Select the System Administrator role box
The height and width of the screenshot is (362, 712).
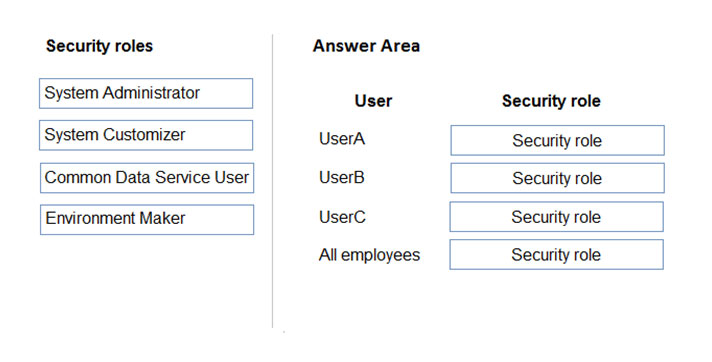tap(146, 94)
